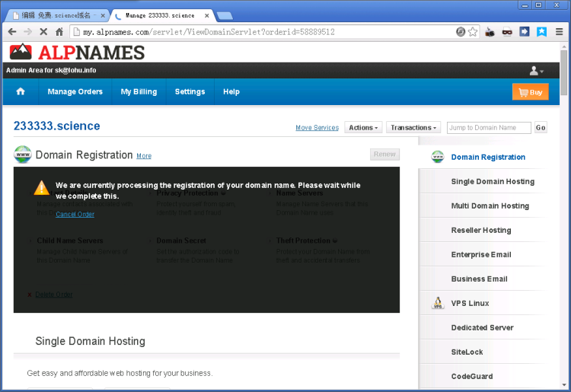Click the Single Domain Hosting section heading
The height and width of the screenshot is (392, 571).
click(90, 341)
